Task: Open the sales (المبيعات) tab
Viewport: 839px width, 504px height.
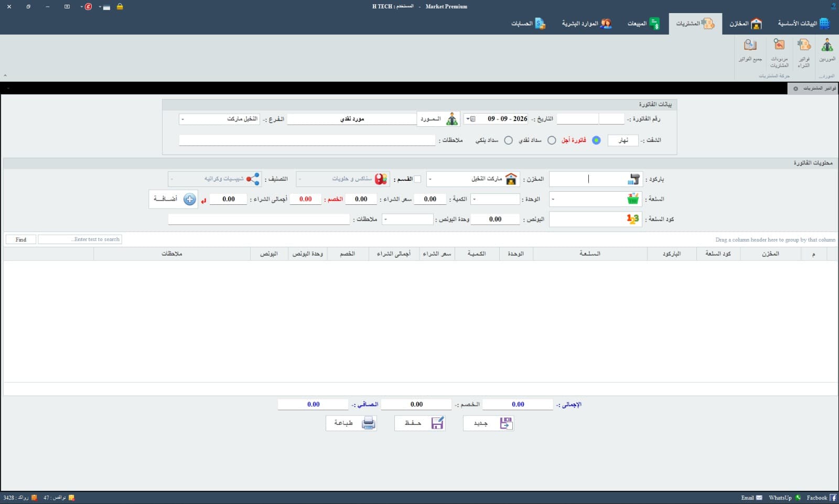Action: pos(643,24)
